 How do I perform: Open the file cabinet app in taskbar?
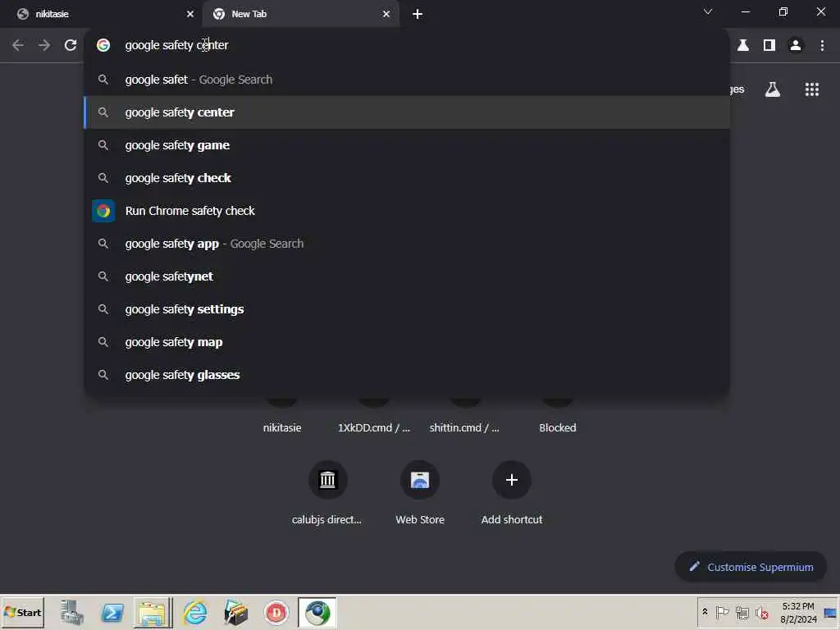235,612
